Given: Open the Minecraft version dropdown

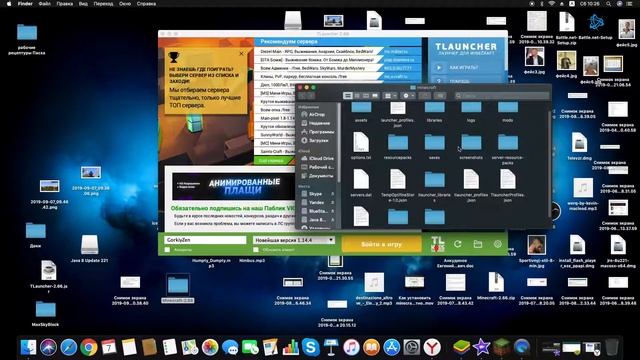Looking at the screenshot, I should tap(293, 240).
